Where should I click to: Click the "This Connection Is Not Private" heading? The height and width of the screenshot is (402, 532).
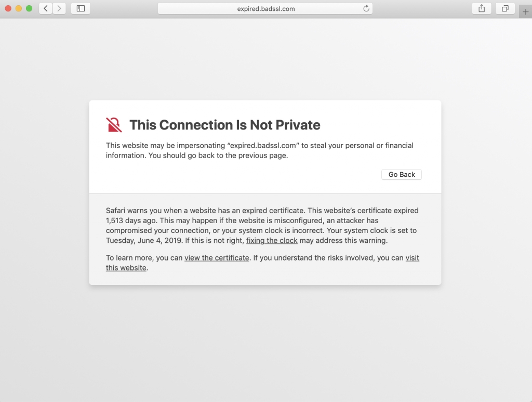[x=224, y=125]
